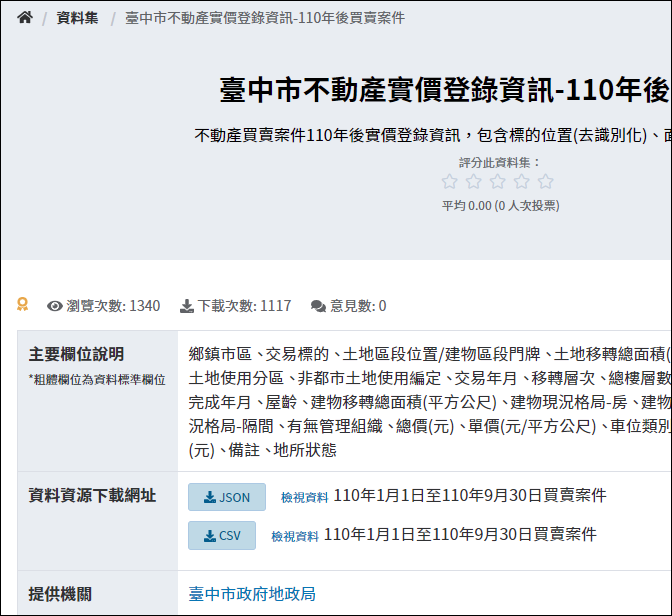Click 主要欄位說明 row header
The image size is (672, 616).
coord(76,355)
